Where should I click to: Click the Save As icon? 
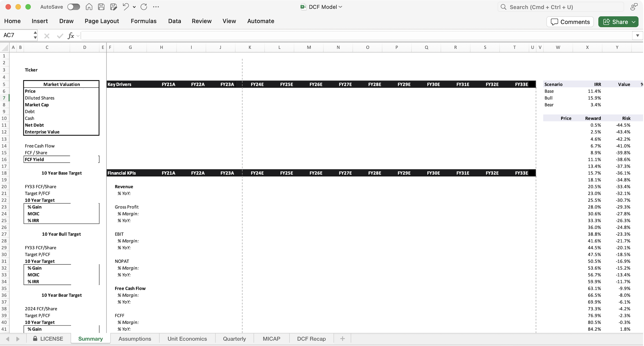(x=114, y=7)
